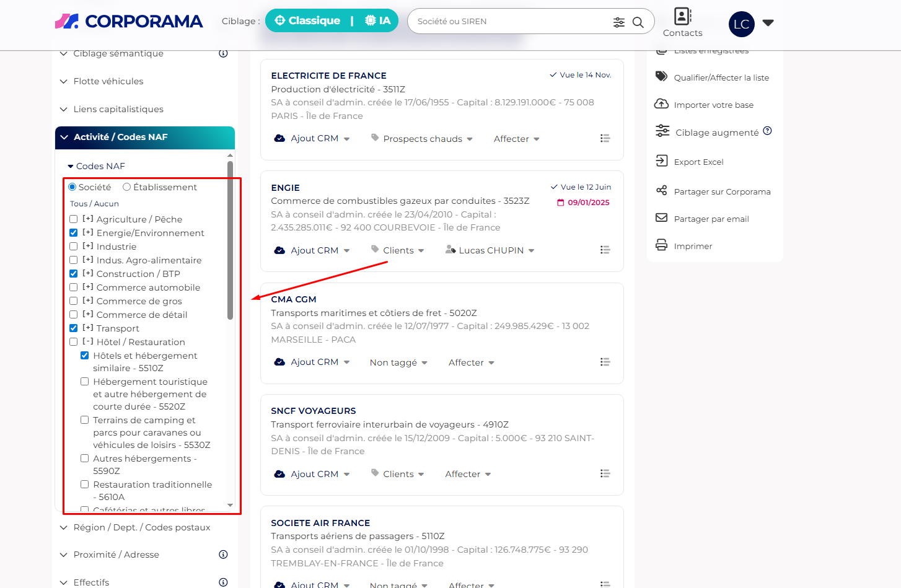901x588 pixels.
Task: Click the Export Excel icon
Action: 662,161
